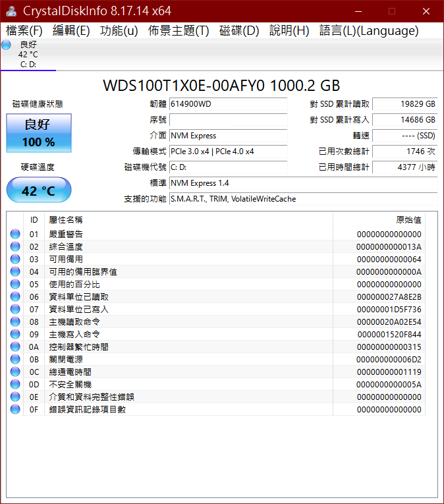Click the 屬性名稱 column header

click(66, 219)
